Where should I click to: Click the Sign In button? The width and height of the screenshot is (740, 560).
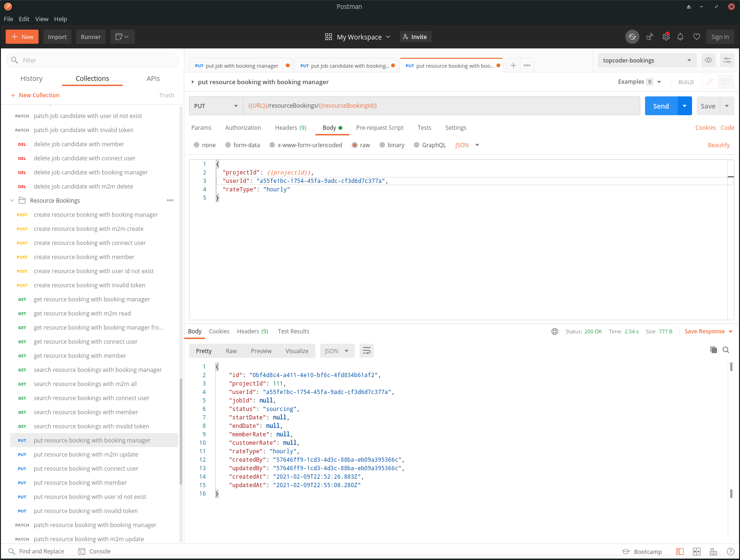(x=720, y=37)
